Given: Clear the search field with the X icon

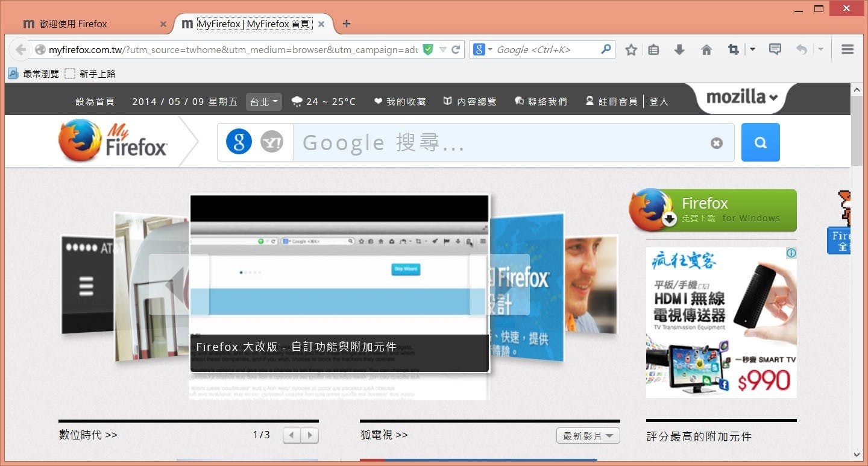Looking at the screenshot, I should pos(716,143).
